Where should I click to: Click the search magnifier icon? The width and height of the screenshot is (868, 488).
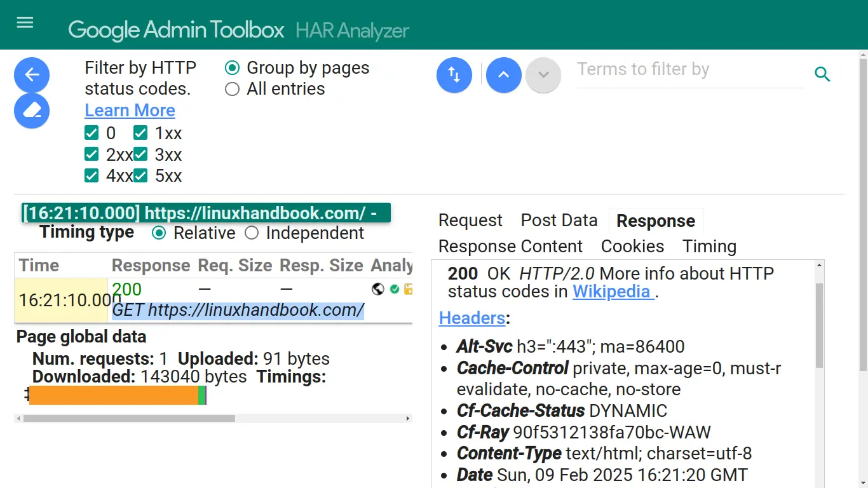pyautogui.click(x=822, y=74)
